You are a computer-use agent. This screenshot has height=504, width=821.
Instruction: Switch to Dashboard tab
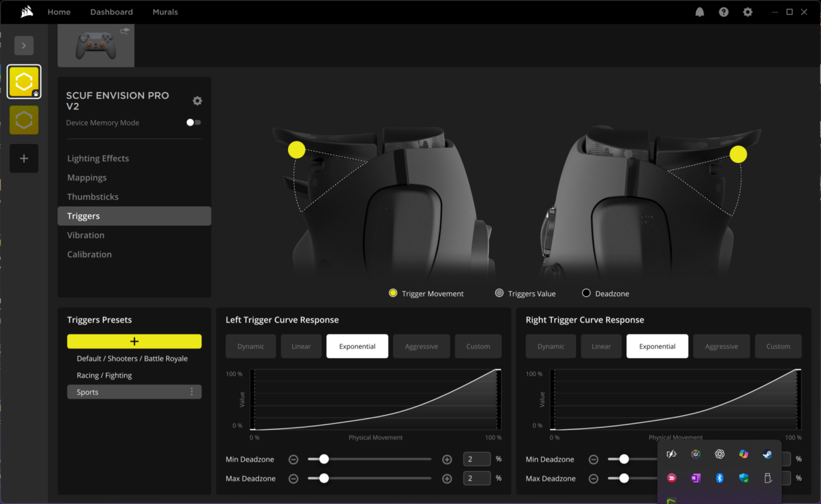click(111, 12)
